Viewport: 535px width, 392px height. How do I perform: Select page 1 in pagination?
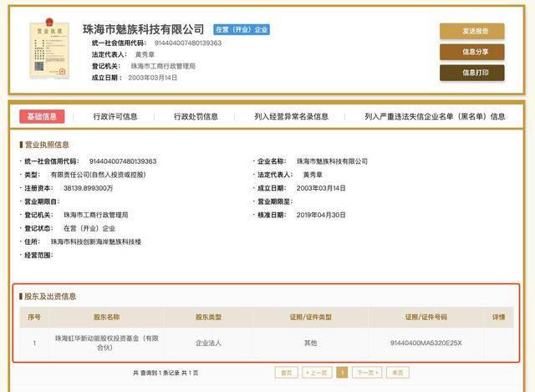342,373
